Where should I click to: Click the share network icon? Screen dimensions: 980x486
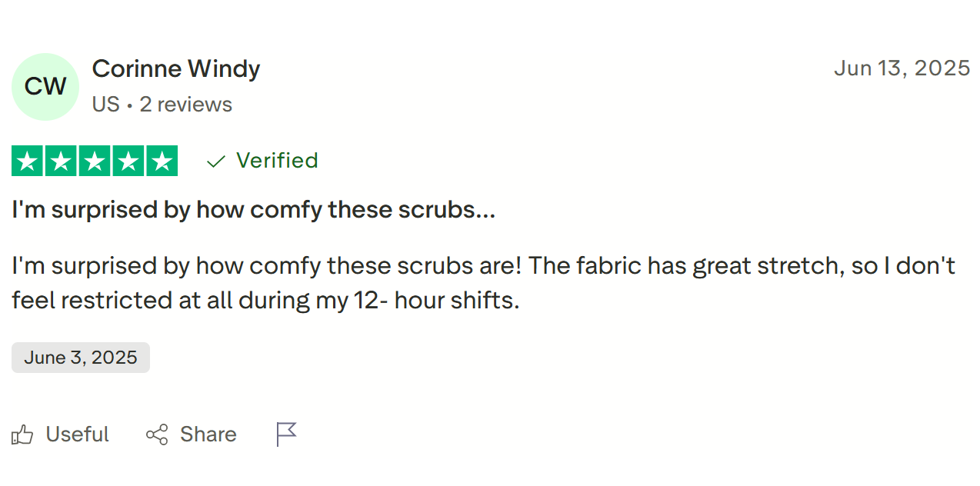pyautogui.click(x=157, y=434)
